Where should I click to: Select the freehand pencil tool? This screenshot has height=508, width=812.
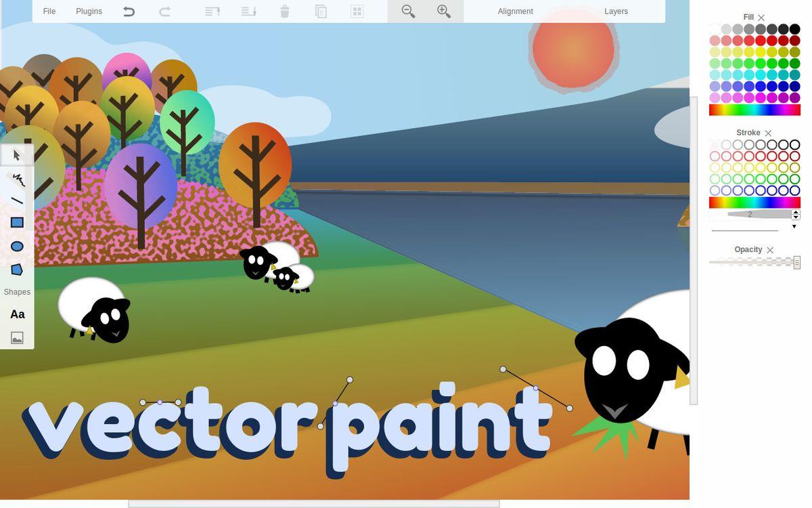[x=17, y=179]
